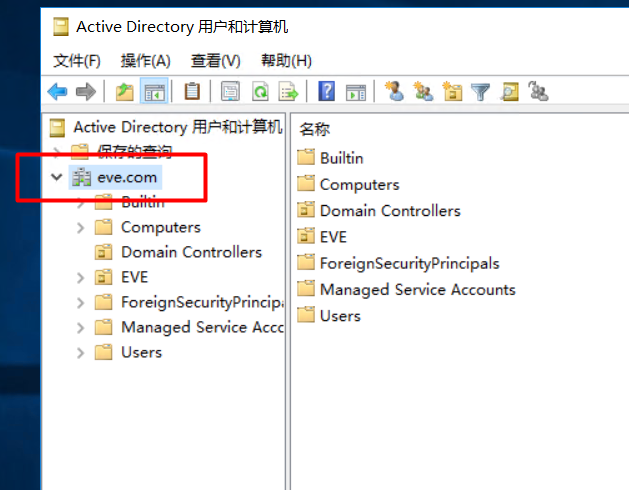Open the Properties toolbar icon
629x490 pixels.
point(230,91)
